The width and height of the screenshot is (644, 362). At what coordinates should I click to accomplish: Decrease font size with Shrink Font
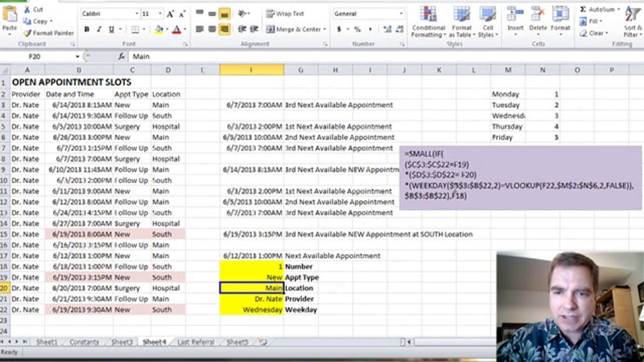[x=182, y=14]
